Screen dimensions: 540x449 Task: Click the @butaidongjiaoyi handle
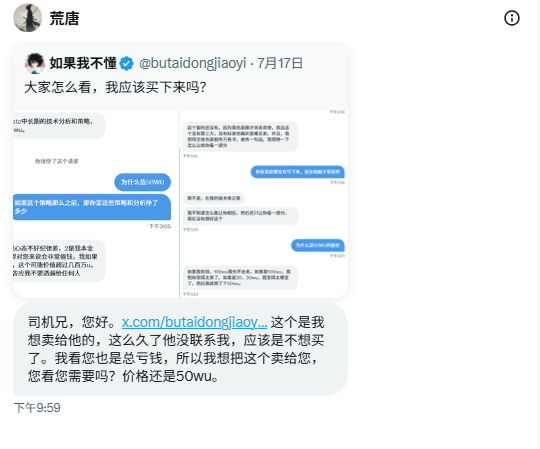[x=193, y=63]
